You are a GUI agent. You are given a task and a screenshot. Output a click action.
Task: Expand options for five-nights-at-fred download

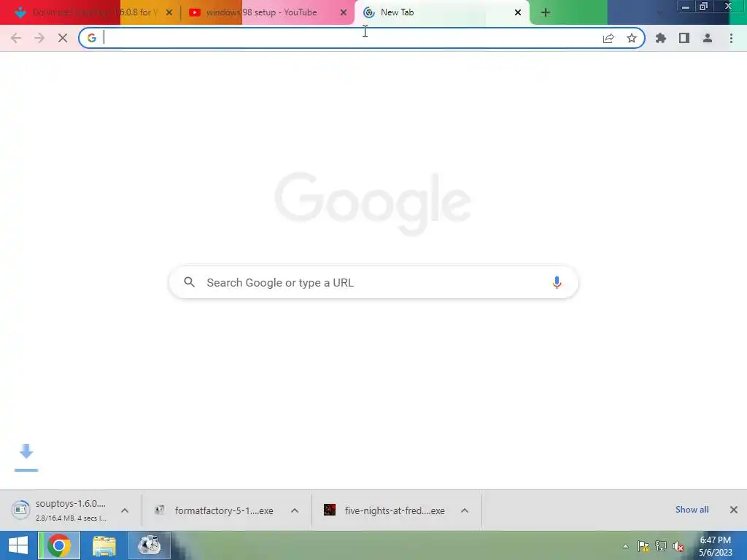[x=465, y=510]
